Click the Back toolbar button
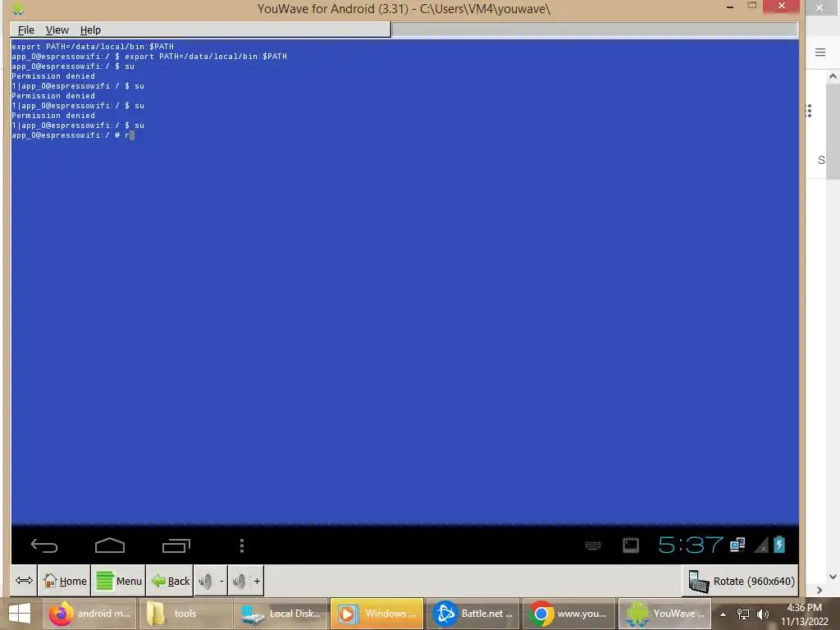 (170, 581)
